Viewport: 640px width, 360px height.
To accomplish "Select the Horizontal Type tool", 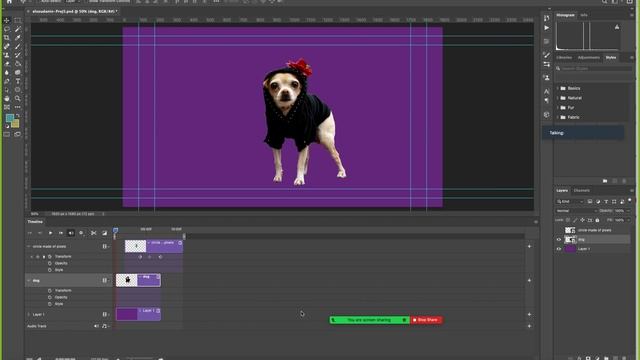I will 18,81.
